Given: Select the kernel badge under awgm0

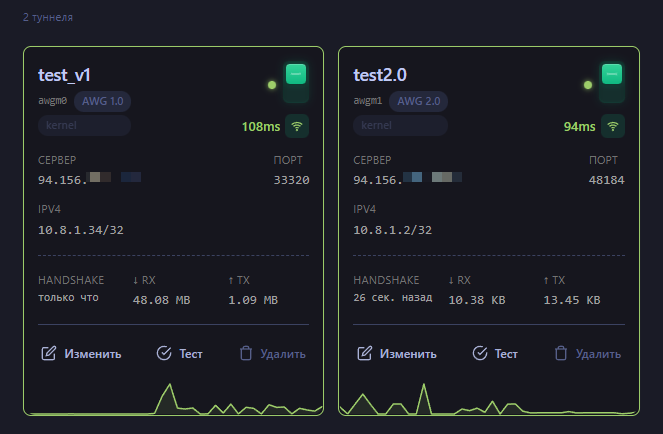Looking at the screenshot, I should (x=84, y=126).
